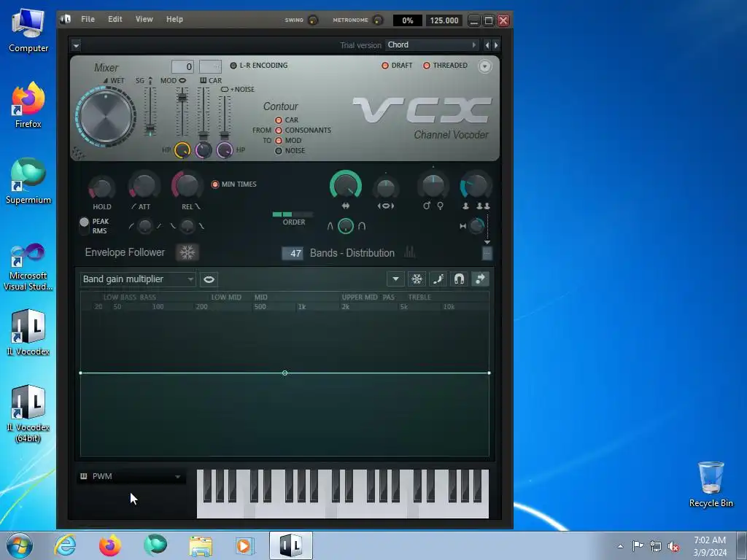Viewport: 747px width, 560px height.
Task: Click the green bandwidth knob
Action: [346, 185]
